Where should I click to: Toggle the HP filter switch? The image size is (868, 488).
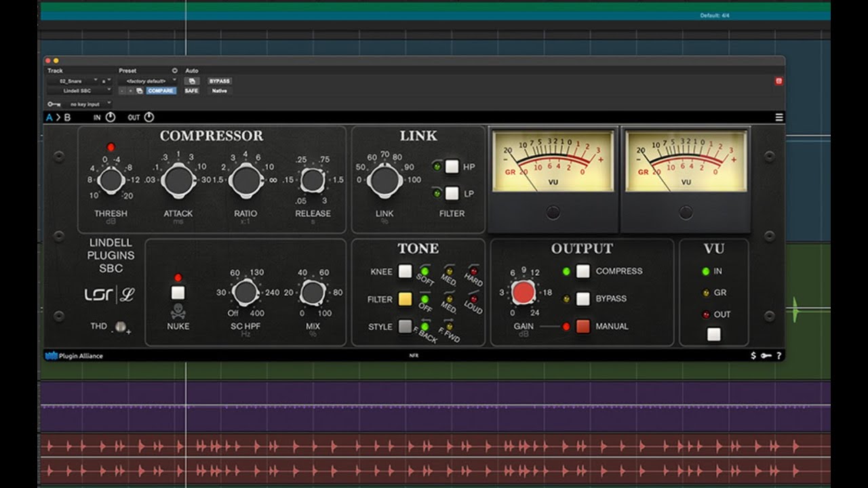[452, 167]
